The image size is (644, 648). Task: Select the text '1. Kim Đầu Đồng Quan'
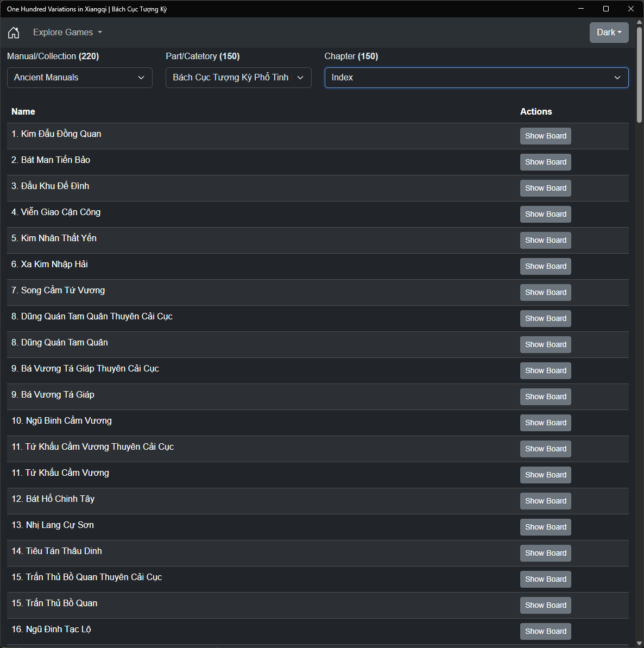(56, 134)
